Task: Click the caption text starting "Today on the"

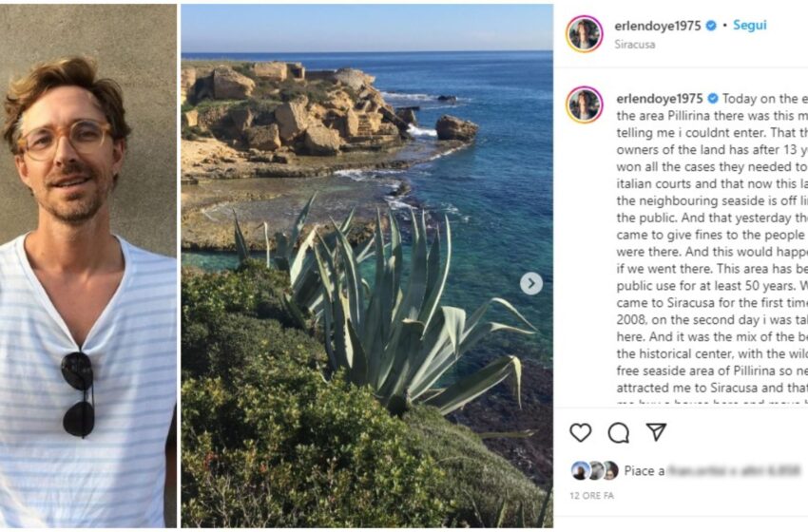Action: tap(760, 99)
